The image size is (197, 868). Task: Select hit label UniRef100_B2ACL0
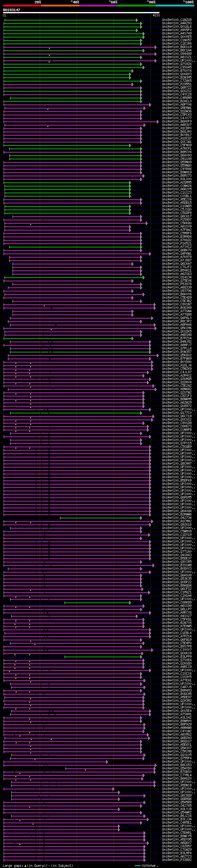(x=177, y=101)
